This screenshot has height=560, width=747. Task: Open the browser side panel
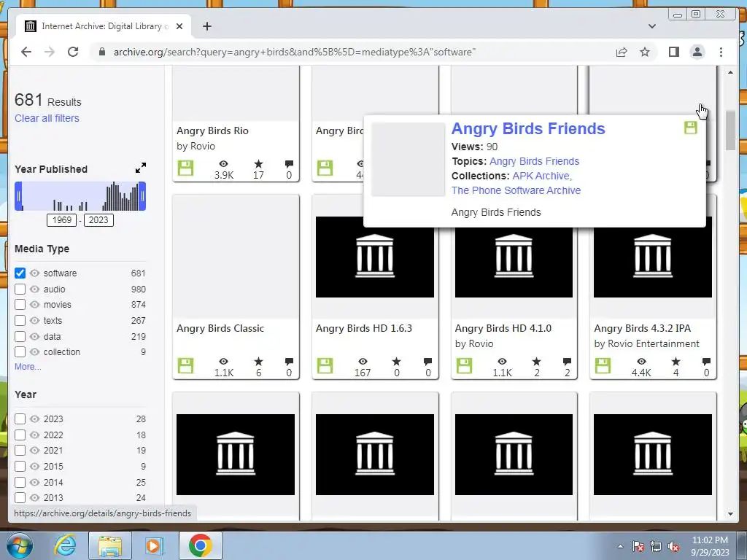pyautogui.click(x=673, y=52)
